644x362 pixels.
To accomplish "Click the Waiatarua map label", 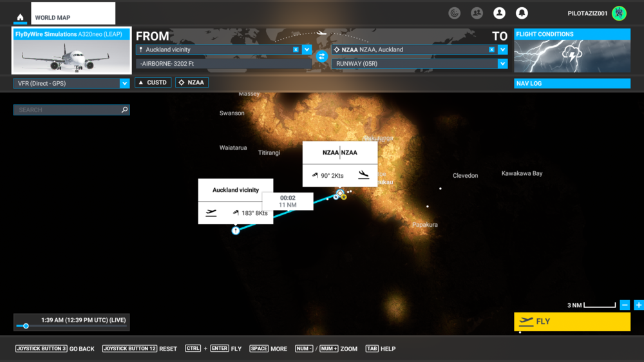I will pos(233,148).
